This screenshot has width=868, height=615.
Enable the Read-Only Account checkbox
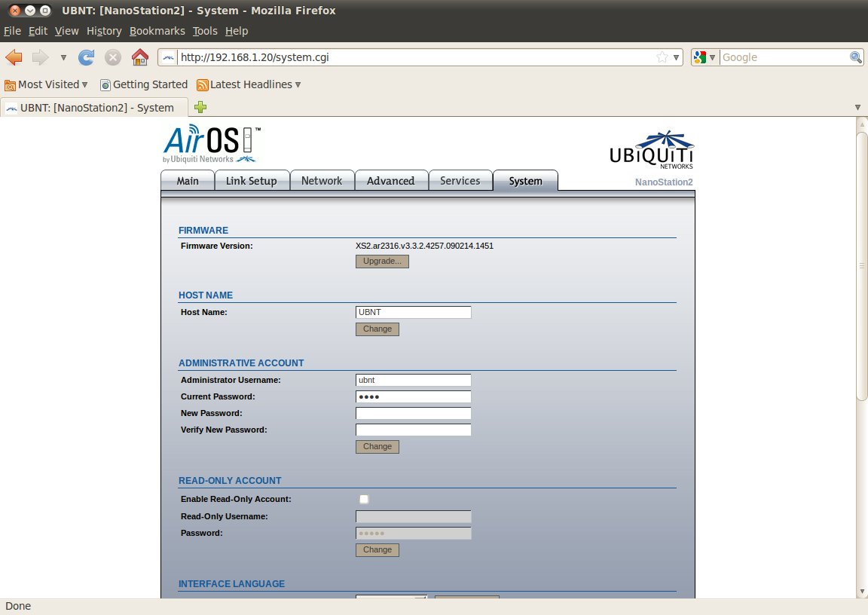click(x=364, y=499)
